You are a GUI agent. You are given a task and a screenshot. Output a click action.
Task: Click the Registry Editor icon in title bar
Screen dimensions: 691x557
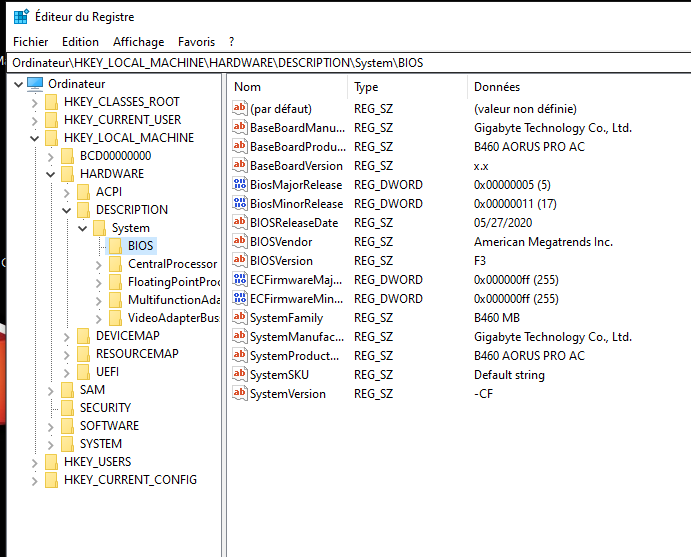coord(21,16)
